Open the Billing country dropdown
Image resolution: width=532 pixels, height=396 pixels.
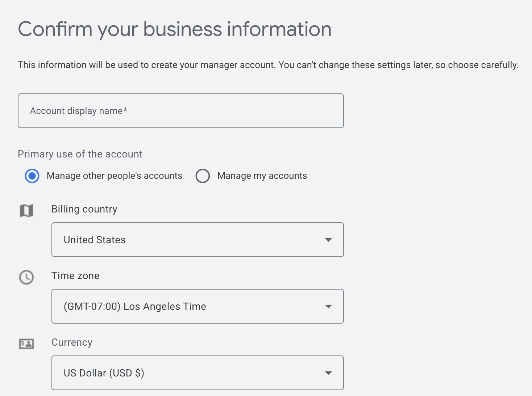tap(198, 240)
